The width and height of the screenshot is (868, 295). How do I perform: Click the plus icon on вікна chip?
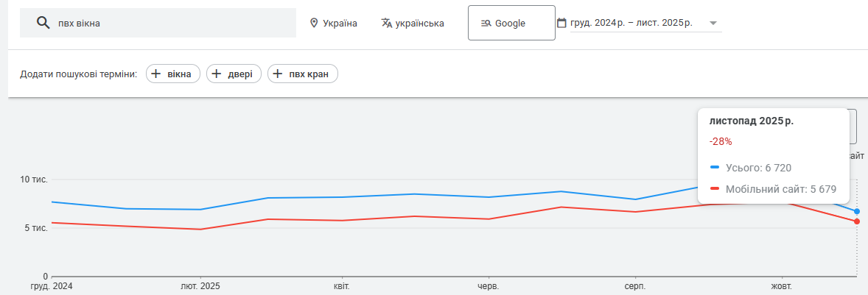[x=156, y=74]
